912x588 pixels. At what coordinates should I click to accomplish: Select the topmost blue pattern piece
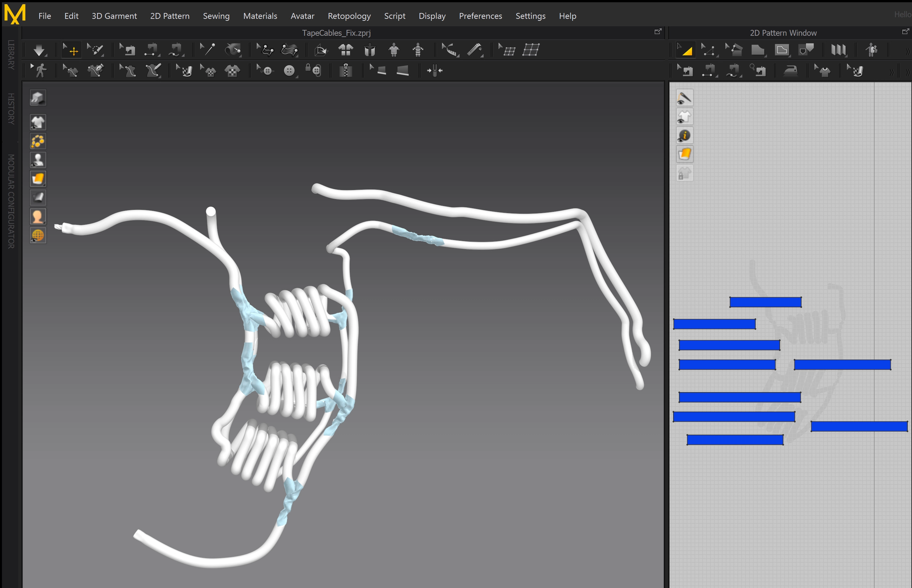[765, 302]
